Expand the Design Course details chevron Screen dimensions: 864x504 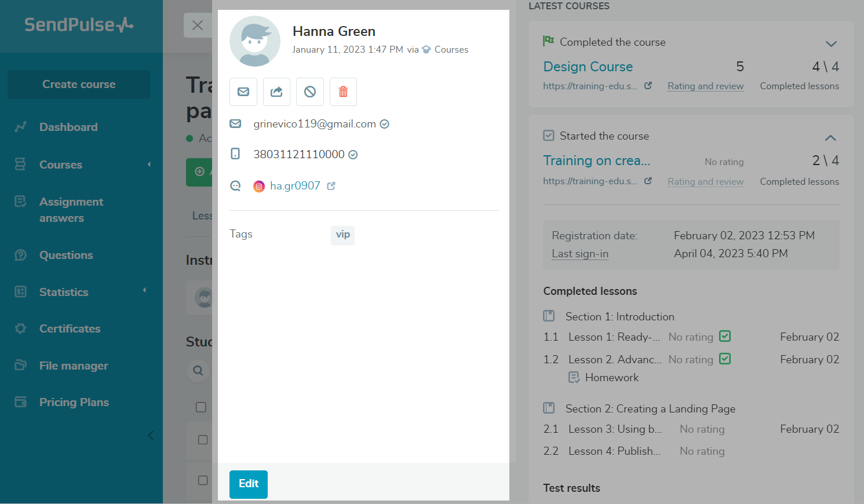click(x=831, y=44)
